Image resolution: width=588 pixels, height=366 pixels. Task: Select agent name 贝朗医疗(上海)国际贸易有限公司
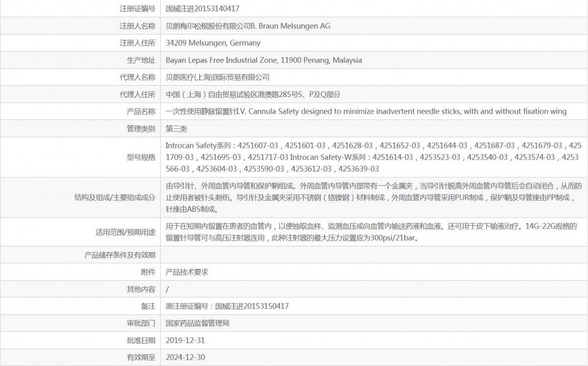(218, 77)
